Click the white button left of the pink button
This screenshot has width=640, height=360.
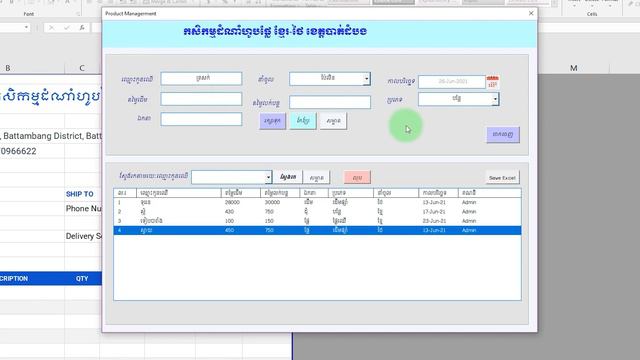(317, 178)
